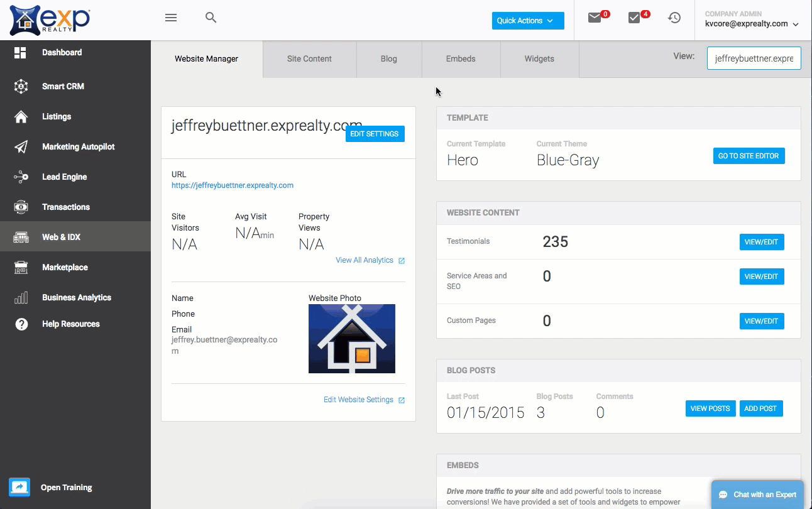Open the Edit Website Settings link
This screenshot has width=812, height=509.
358,400
